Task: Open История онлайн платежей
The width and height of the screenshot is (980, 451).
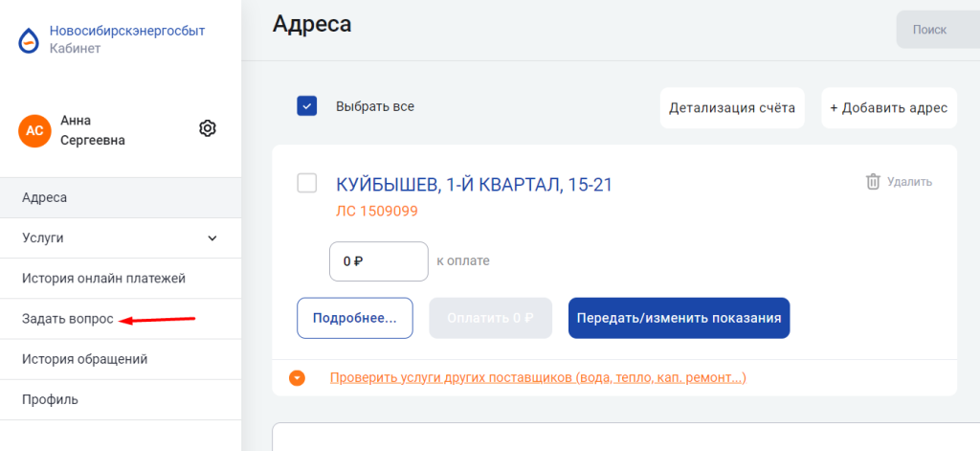Action: [x=103, y=279]
